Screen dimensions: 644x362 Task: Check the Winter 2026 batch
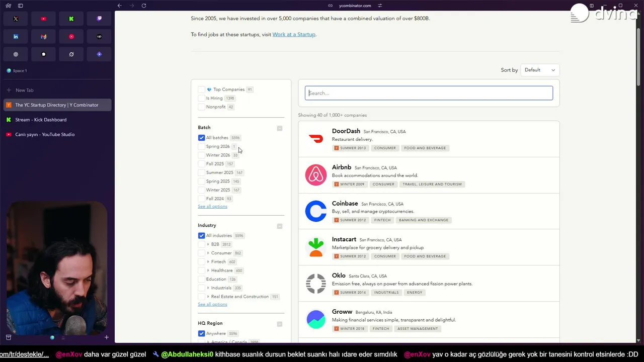coord(201,155)
